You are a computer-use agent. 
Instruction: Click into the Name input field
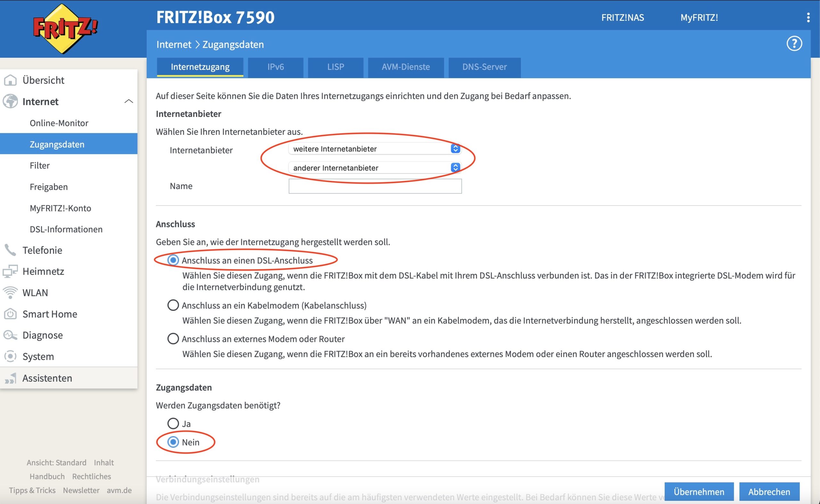pos(375,186)
